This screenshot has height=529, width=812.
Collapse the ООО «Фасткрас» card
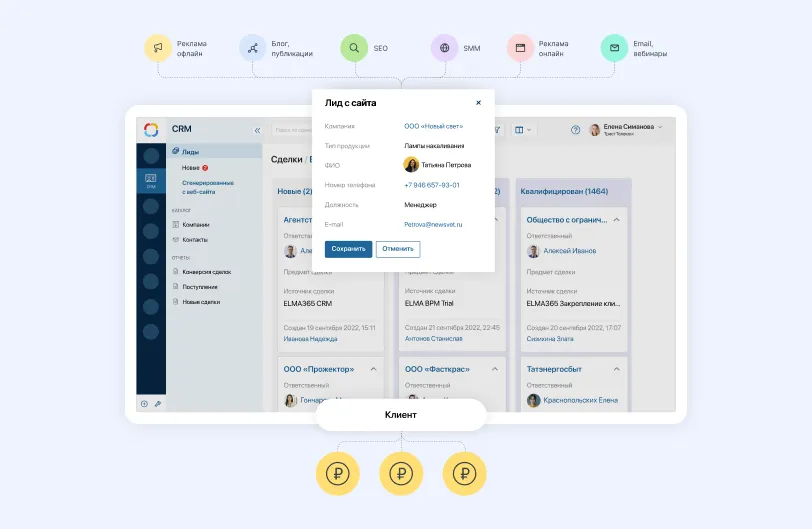click(495, 369)
